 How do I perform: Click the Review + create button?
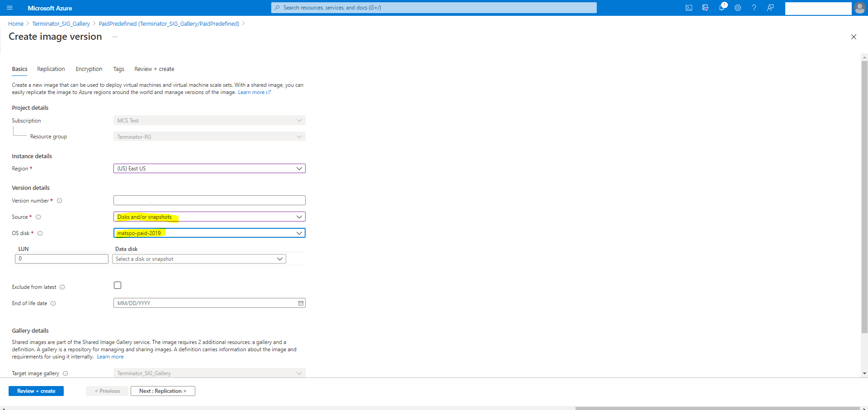pyautogui.click(x=36, y=391)
